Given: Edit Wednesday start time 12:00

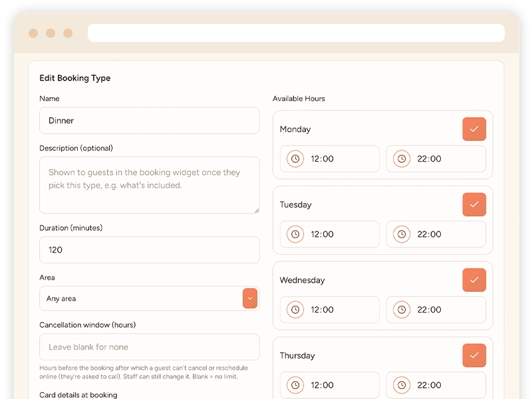Looking at the screenshot, I should [x=329, y=309].
